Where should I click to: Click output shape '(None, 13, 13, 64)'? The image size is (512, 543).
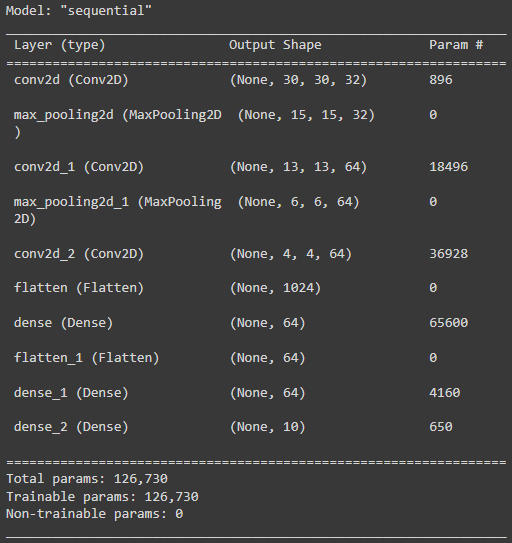pyautogui.click(x=298, y=167)
